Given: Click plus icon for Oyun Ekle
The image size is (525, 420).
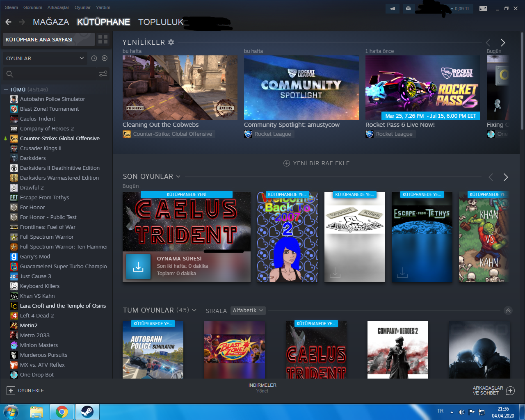Looking at the screenshot, I should tap(11, 390).
